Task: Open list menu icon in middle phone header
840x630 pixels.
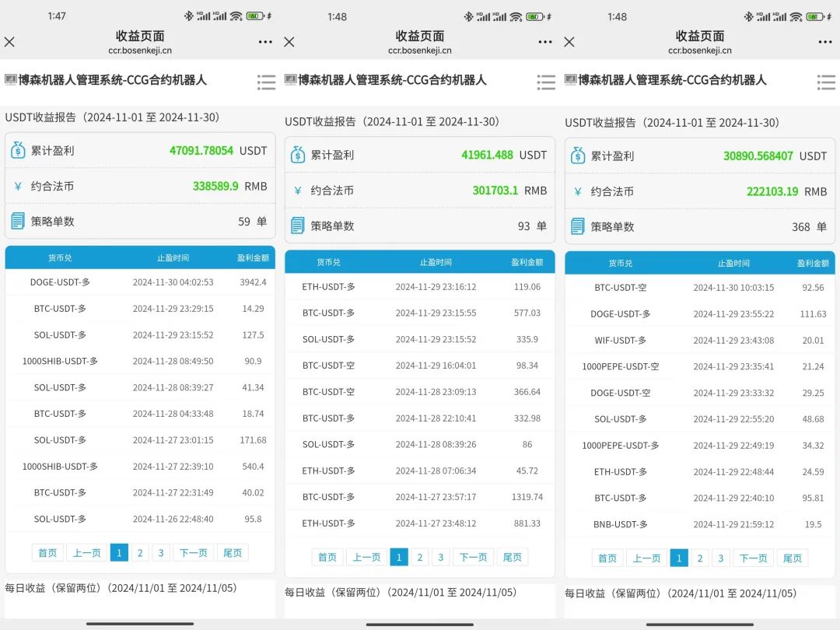Action: click(546, 82)
